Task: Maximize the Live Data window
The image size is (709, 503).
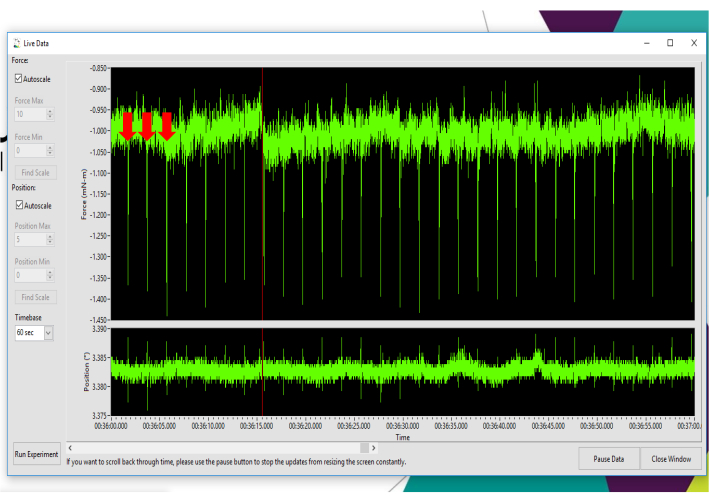Action: pos(669,43)
